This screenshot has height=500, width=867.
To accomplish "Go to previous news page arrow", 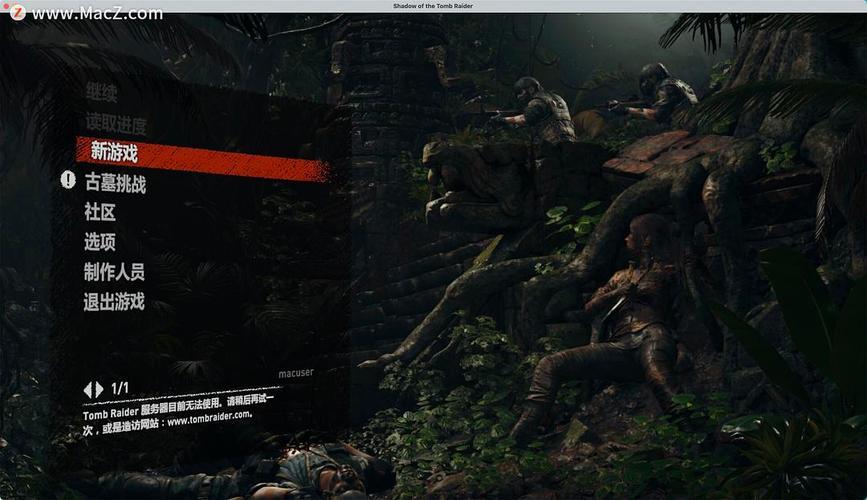I will (x=87, y=390).
